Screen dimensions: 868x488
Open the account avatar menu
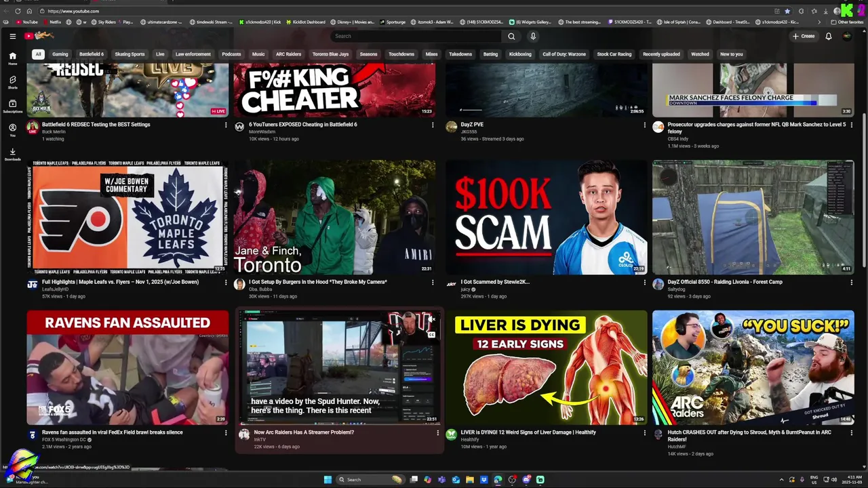[x=847, y=36]
